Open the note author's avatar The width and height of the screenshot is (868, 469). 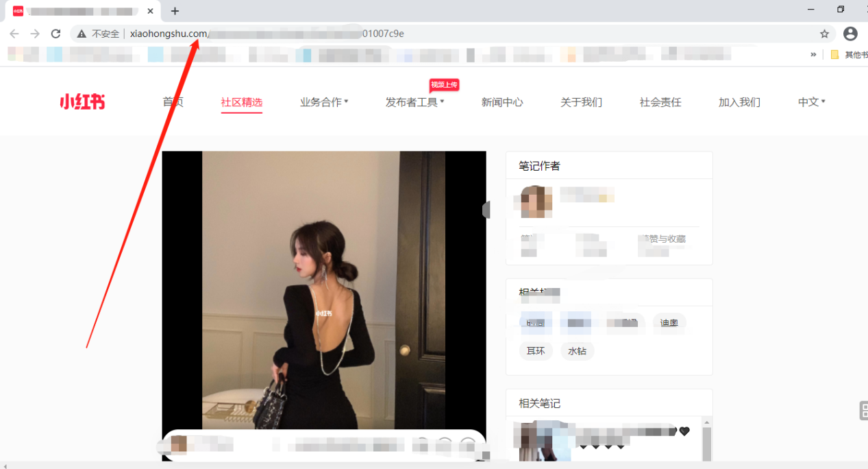coord(536,202)
